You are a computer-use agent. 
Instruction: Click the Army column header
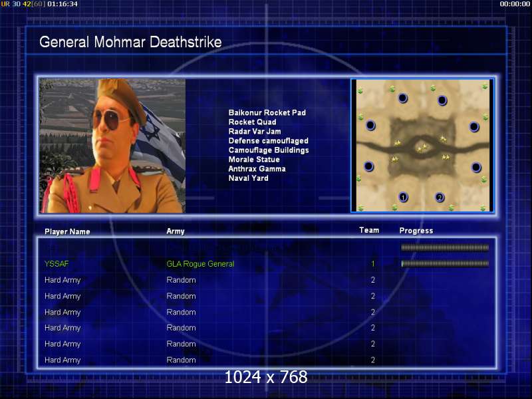coord(176,231)
